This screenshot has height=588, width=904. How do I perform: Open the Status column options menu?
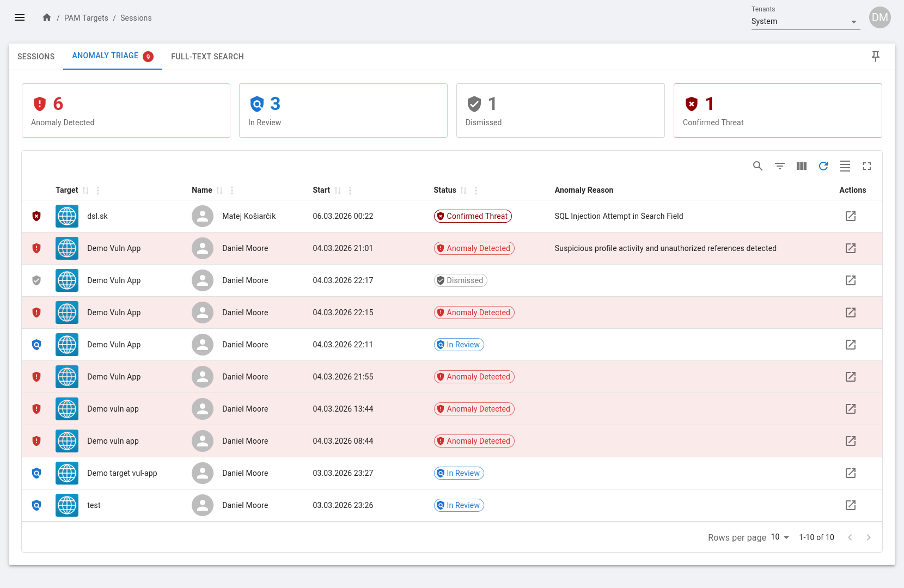tap(476, 191)
